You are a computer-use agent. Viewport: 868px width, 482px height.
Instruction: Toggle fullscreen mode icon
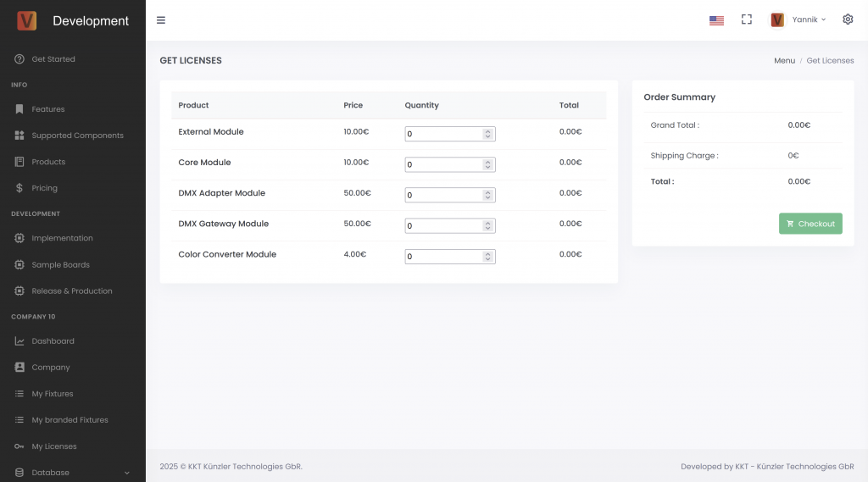(747, 19)
